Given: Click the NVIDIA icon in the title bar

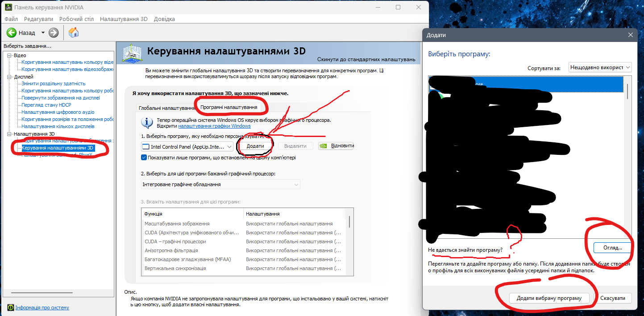Looking at the screenshot, I should [8, 7].
